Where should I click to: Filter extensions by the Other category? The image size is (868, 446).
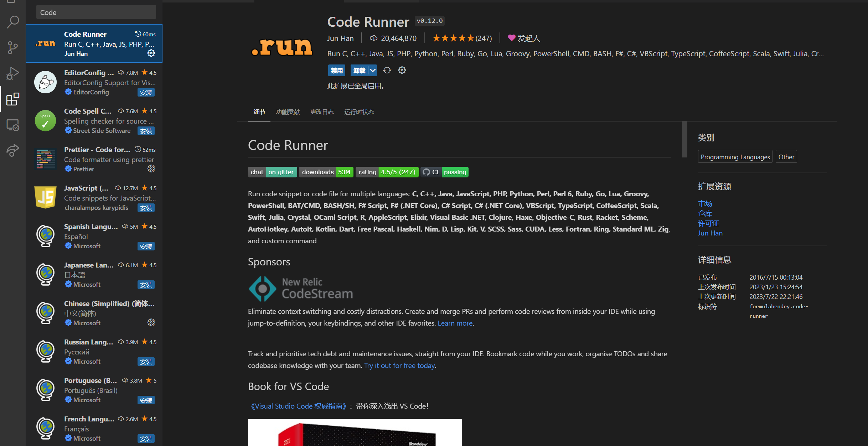click(x=786, y=156)
